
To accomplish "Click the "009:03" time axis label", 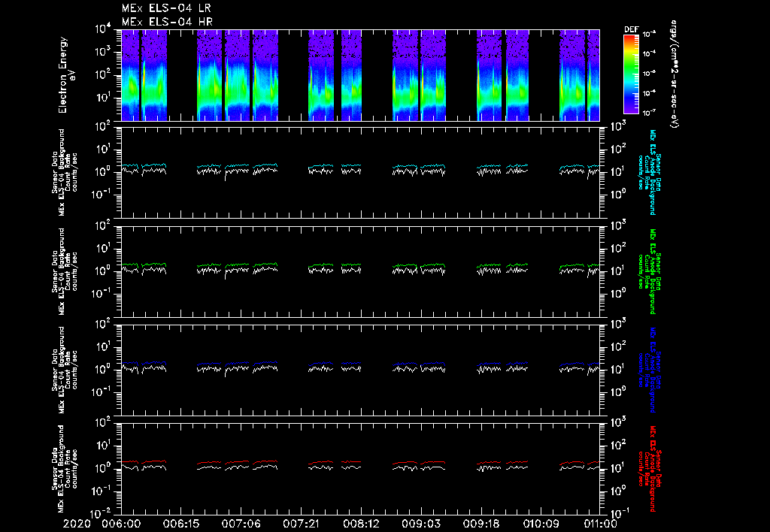I will coord(421,524).
